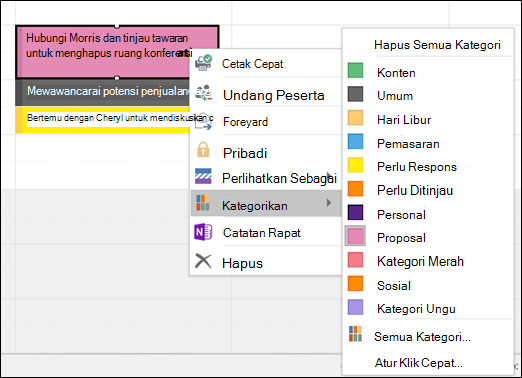Pick green Konten category swatch
The height and width of the screenshot is (378, 522).
tap(355, 70)
